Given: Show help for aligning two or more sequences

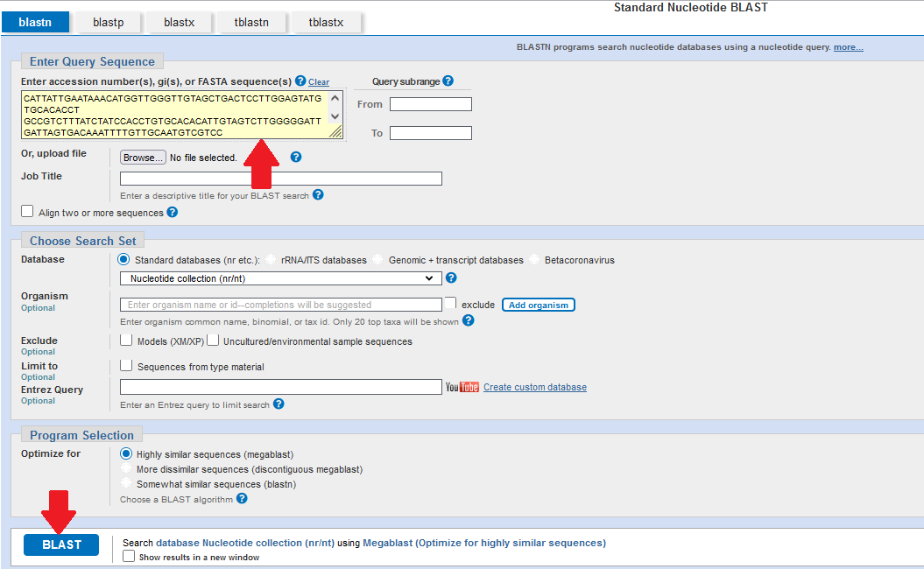Looking at the screenshot, I should coord(172,212).
